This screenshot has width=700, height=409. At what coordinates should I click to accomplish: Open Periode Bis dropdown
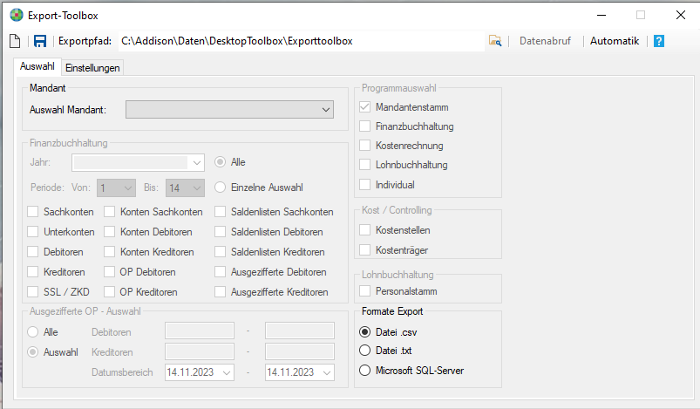[185, 188]
